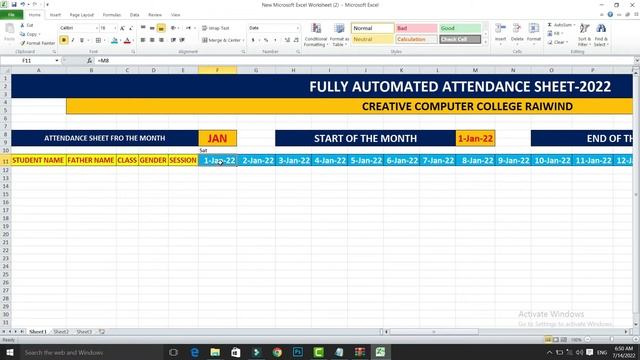640x360 pixels.
Task: Click the zoom slider in status bar
Action: pyautogui.click(x=611, y=340)
